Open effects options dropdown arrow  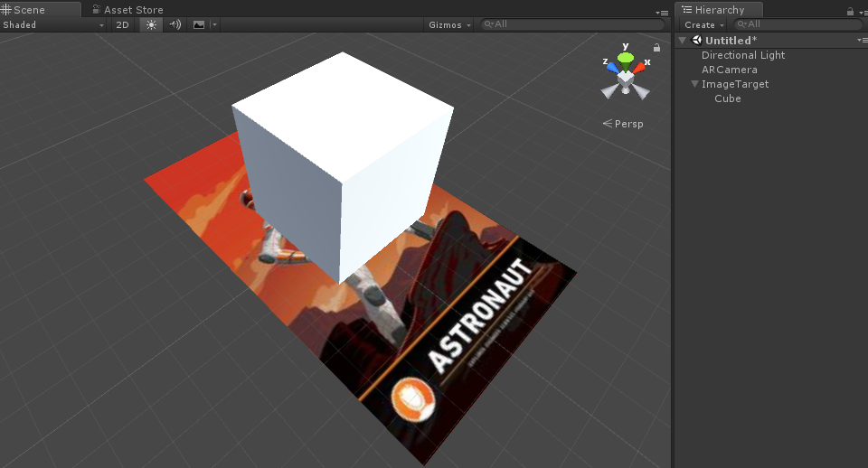point(215,24)
